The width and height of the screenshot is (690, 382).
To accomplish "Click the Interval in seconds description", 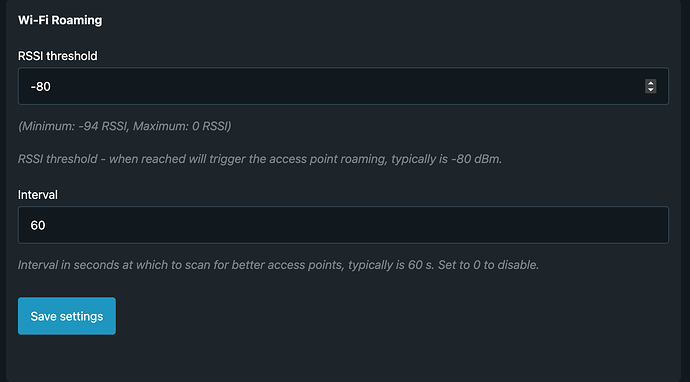I will tap(278, 265).
